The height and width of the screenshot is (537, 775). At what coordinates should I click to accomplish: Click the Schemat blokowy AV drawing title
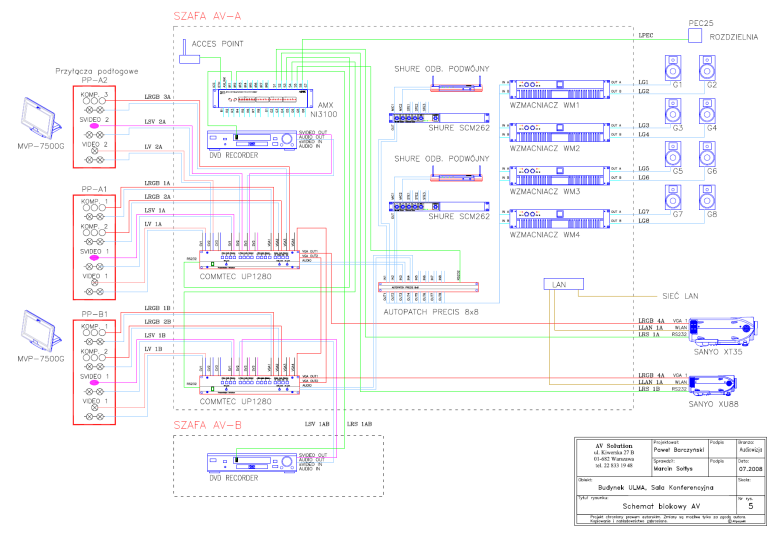pos(661,506)
